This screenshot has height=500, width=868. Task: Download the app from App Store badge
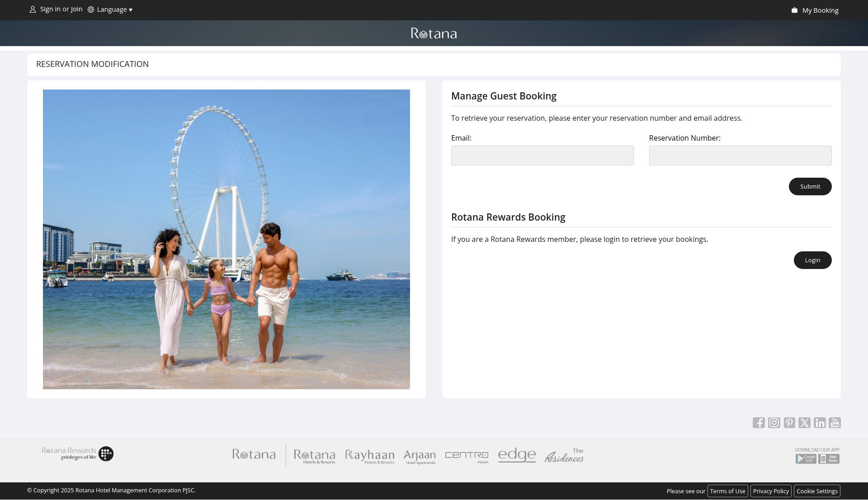829,459
